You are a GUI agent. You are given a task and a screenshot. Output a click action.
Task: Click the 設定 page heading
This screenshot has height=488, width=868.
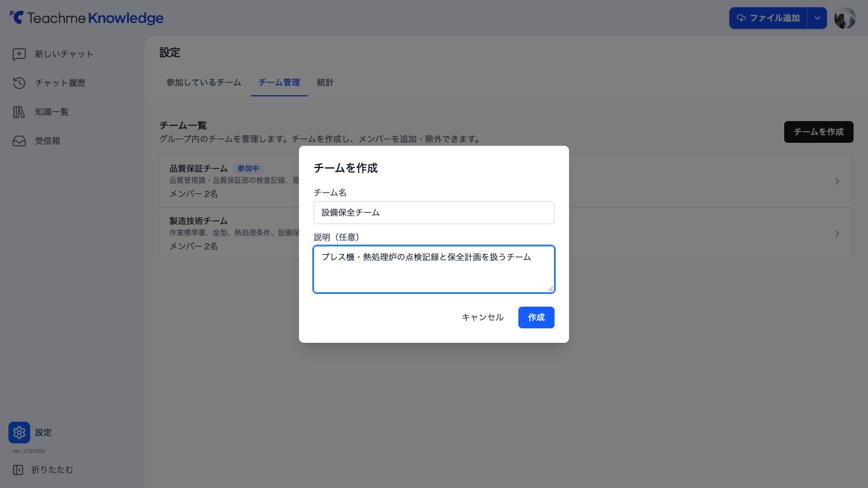coord(170,53)
